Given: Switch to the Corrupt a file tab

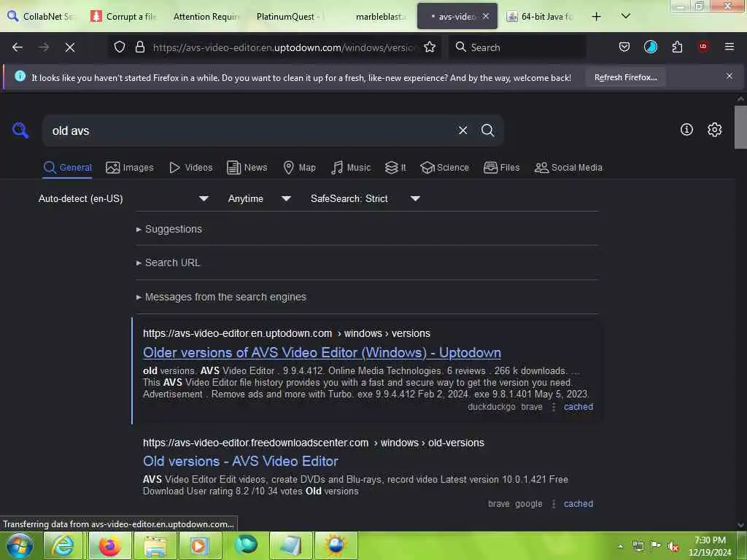Looking at the screenshot, I should pyautogui.click(x=124, y=16).
